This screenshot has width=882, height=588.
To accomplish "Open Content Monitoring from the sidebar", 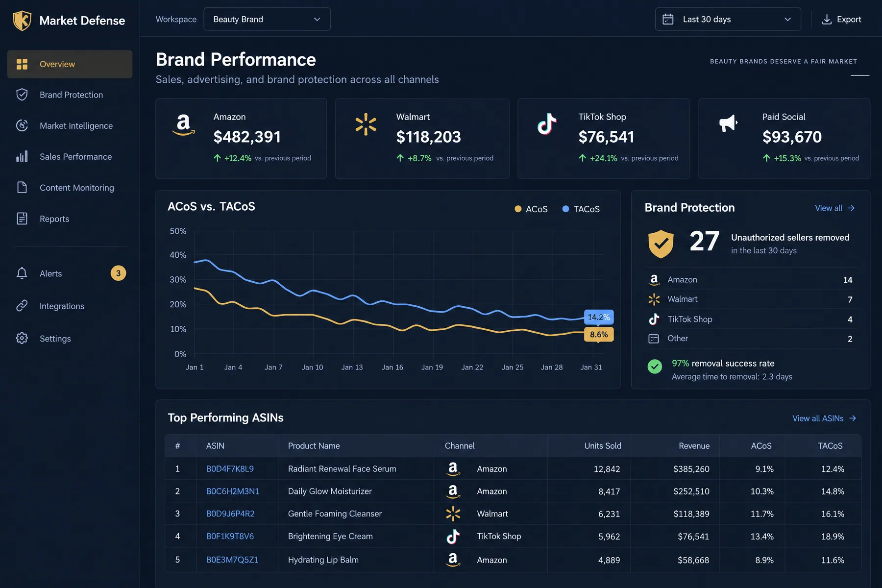I will (70, 187).
